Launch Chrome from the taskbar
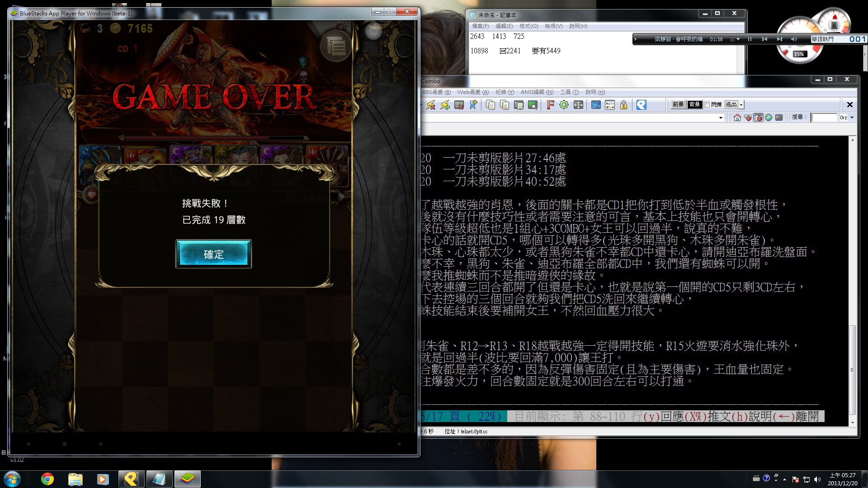Image resolution: width=868 pixels, height=488 pixels. tap(47, 479)
